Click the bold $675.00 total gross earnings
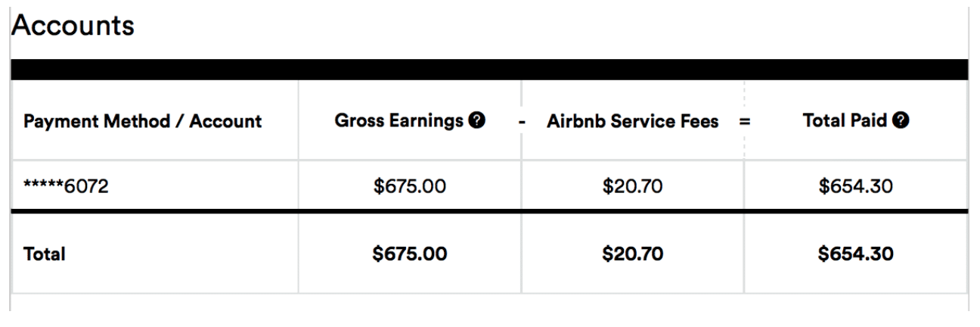Image resolution: width=980 pixels, height=327 pixels. pos(409,254)
